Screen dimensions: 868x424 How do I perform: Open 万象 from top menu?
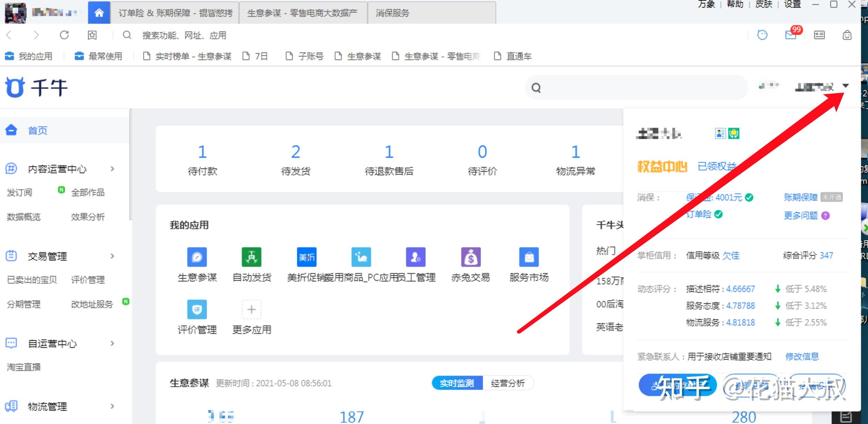pyautogui.click(x=706, y=4)
